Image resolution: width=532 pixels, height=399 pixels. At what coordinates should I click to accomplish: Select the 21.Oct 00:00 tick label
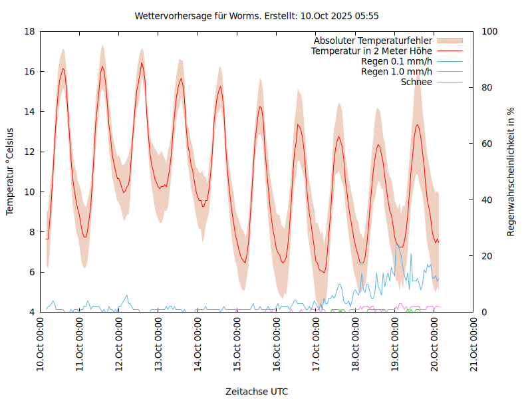tap(474, 345)
